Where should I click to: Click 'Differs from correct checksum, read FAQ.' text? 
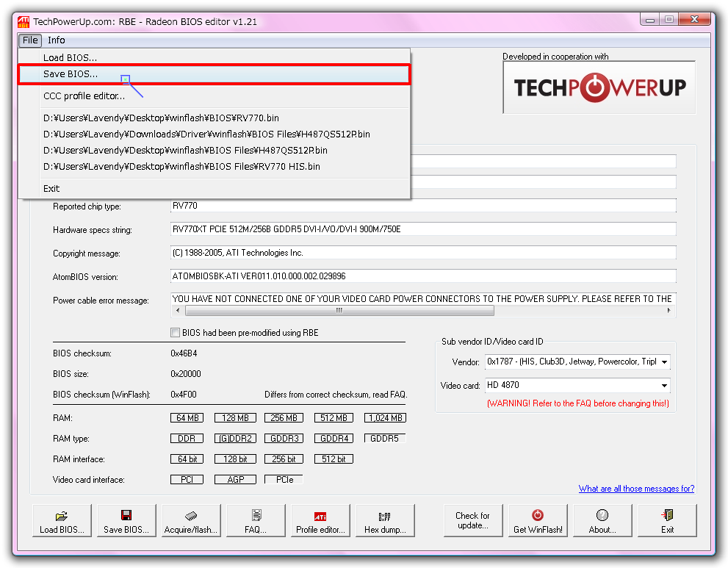[x=336, y=395]
